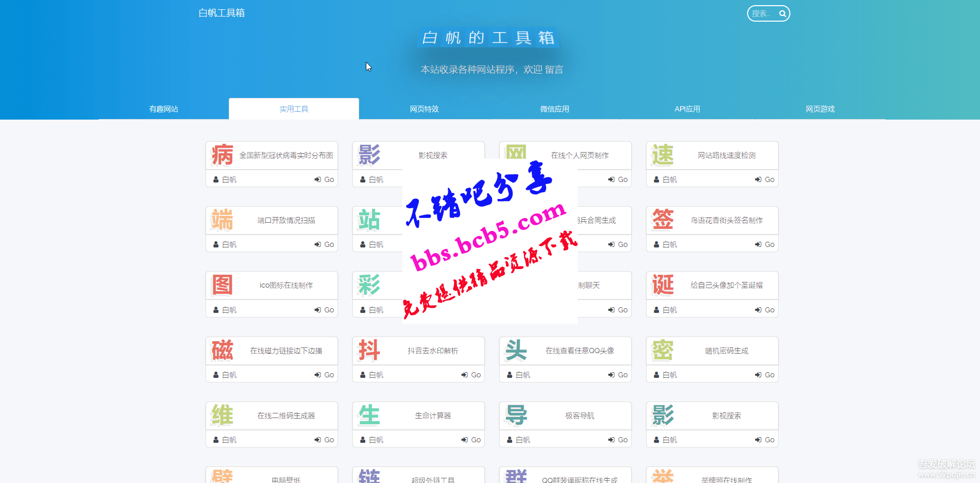This screenshot has height=483, width=980.
Task: Click the 签 icon for signature maker
Action: click(663, 220)
